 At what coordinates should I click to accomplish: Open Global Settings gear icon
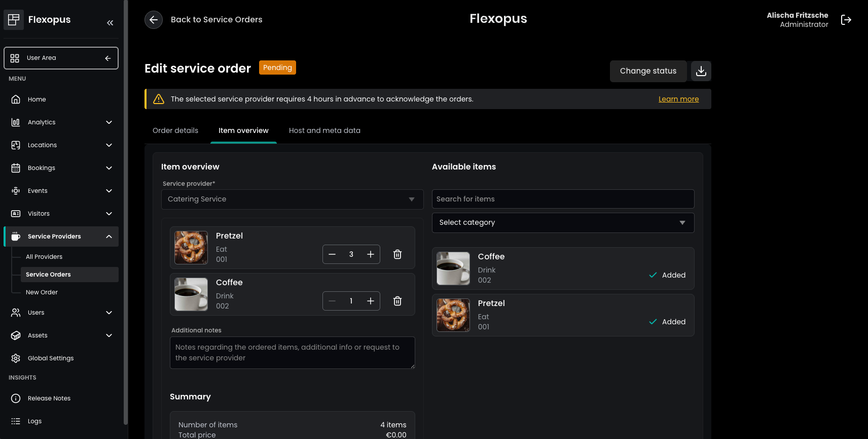16,358
